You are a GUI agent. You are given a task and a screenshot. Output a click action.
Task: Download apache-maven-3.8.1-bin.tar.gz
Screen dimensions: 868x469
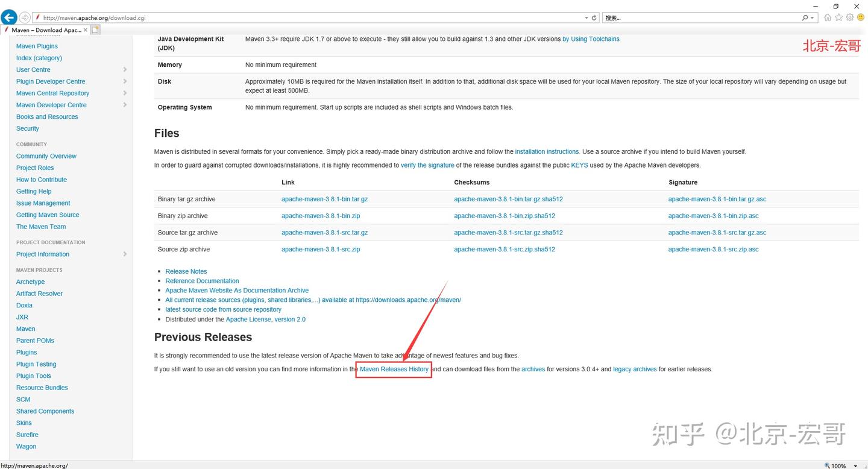[x=324, y=199]
